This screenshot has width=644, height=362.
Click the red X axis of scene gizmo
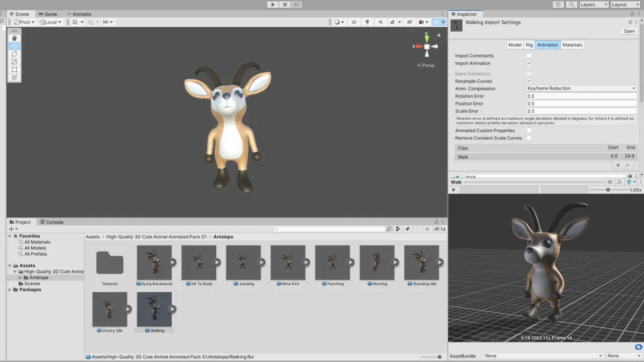[x=419, y=47]
